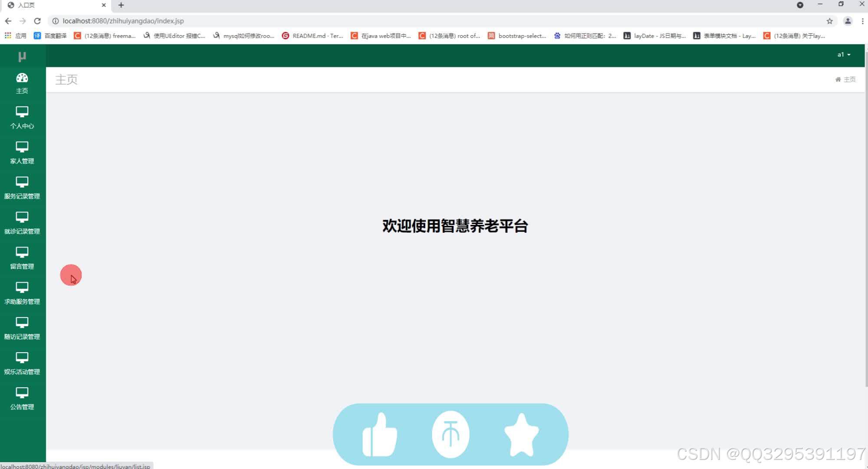The image size is (868, 469).
Task: Click the star favorite icon
Action: point(521,435)
